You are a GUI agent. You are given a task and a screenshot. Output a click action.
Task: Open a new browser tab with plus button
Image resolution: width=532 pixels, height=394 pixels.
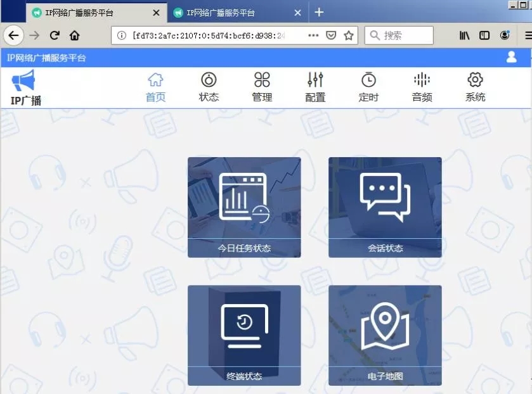[x=319, y=12]
